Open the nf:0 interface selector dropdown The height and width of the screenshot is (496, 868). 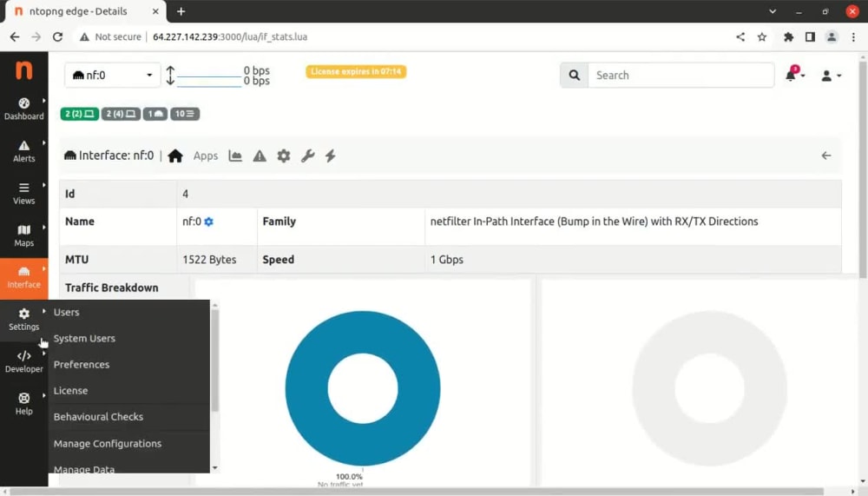click(x=112, y=76)
